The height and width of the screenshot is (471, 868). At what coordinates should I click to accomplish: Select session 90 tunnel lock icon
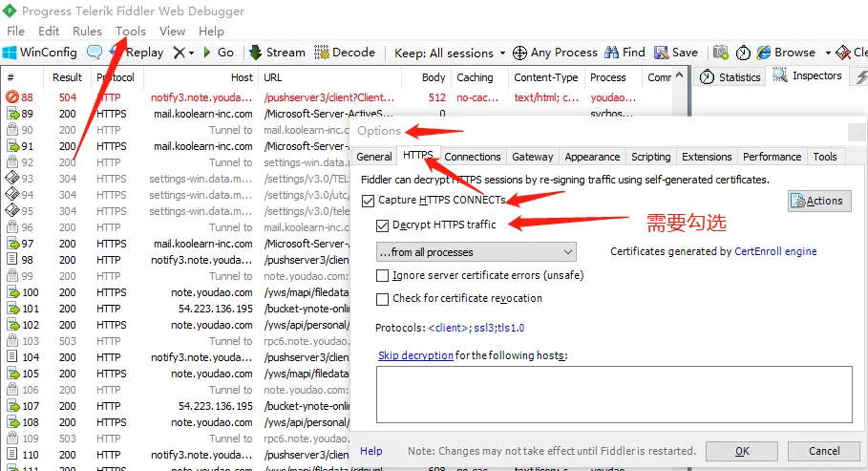(x=12, y=130)
